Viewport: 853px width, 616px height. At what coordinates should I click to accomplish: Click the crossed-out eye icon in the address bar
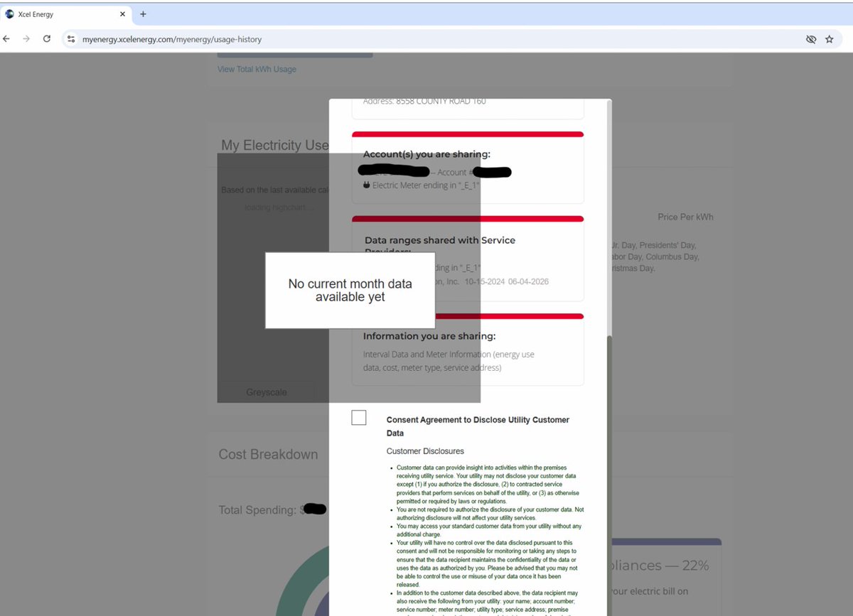[x=811, y=39]
